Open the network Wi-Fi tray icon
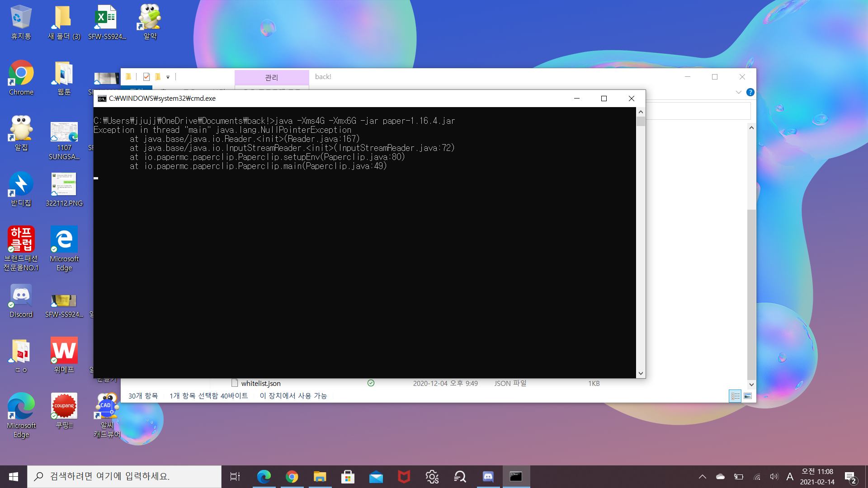868x488 pixels. pos(757,477)
